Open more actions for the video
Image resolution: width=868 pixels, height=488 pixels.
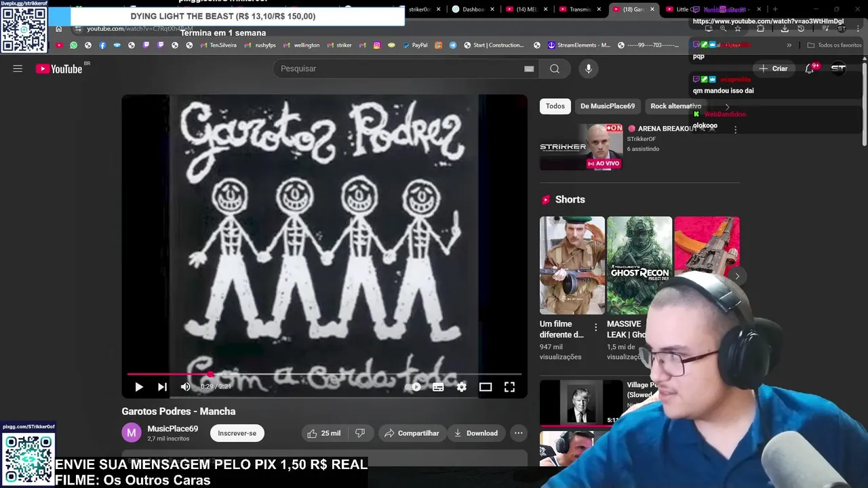518,433
